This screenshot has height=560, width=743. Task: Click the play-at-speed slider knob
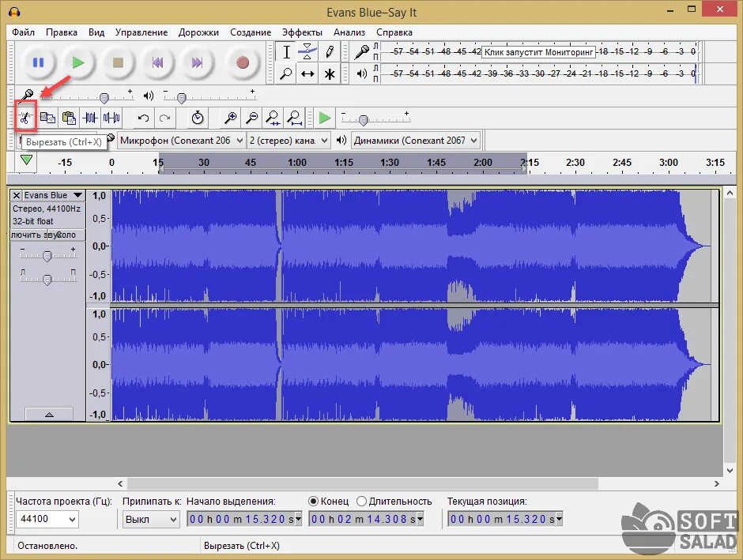pos(364,120)
